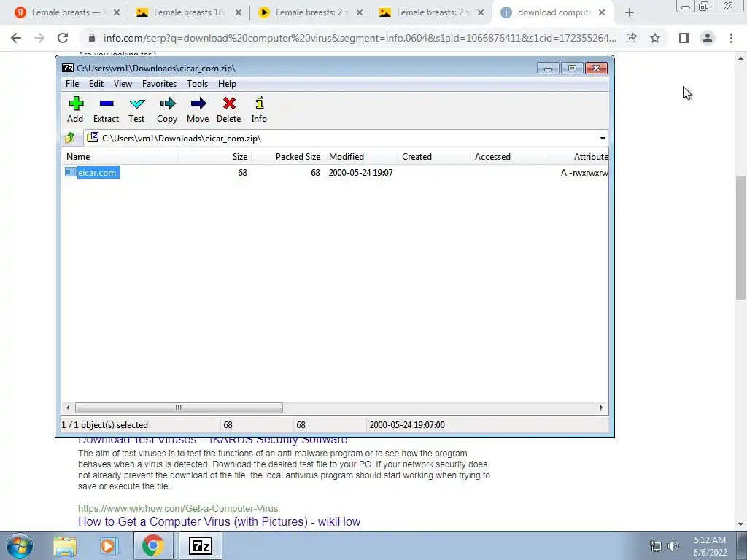
Task: Open the Tools menu
Action: pyautogui.click(x=197, y=84)
